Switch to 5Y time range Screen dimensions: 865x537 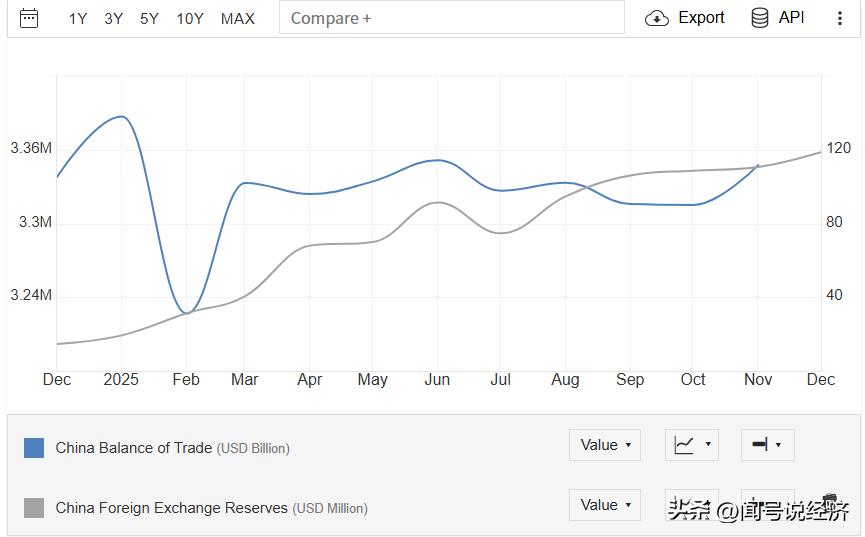149,18
